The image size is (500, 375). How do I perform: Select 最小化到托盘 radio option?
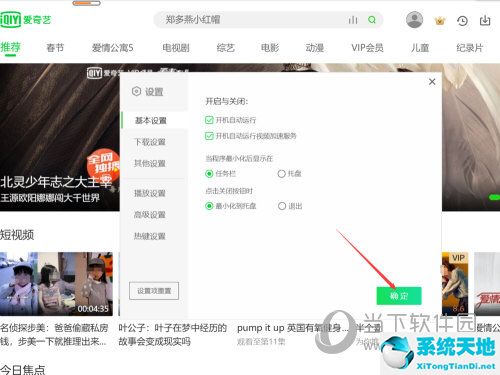point(209,206)
